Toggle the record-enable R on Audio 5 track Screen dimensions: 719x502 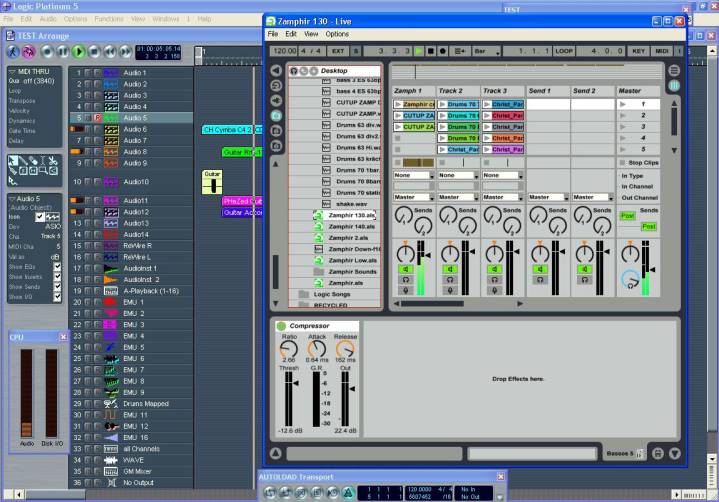[97, 118]
